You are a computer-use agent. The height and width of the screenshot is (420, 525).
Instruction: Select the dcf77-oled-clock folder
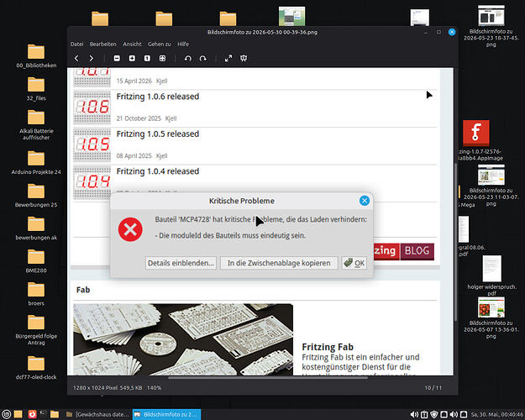click(x=36, y=367)
